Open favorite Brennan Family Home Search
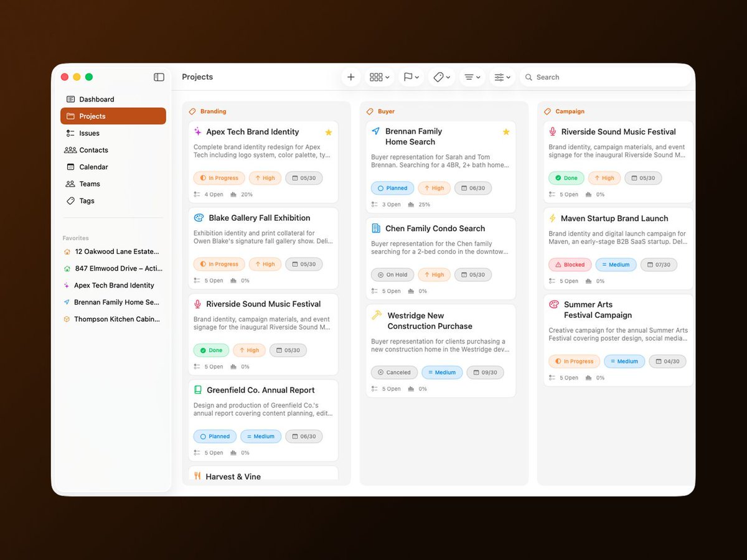 pyautogui.click(x=112, y=302)
